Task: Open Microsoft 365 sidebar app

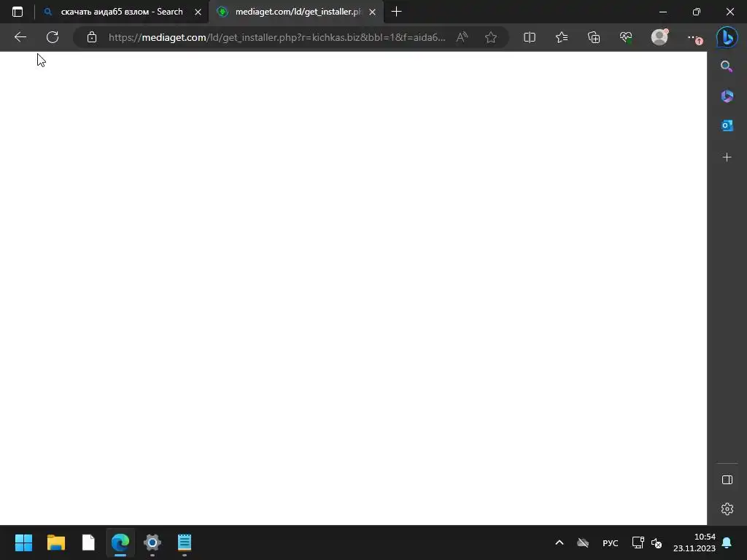Action: 727,96
